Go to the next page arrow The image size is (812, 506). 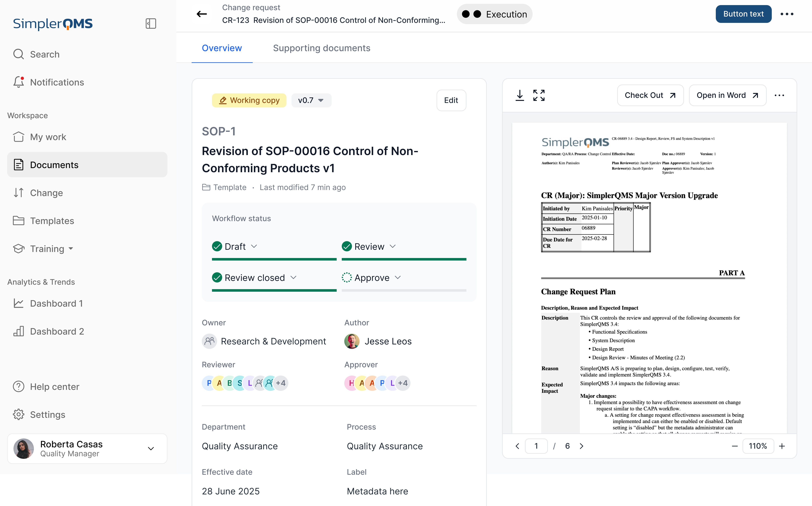pyautogui.click(x=582, y=446)
